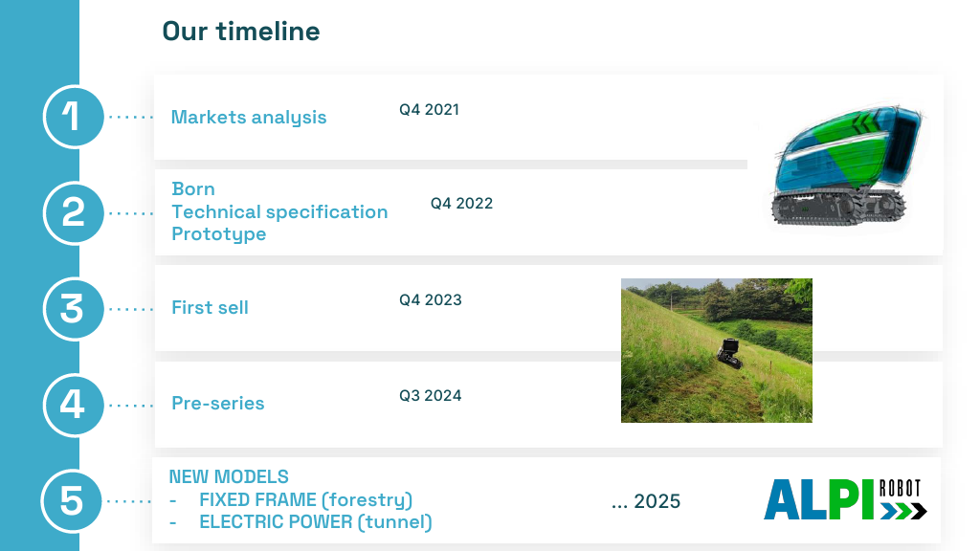Click the numbered circle 1 icon

click(x=74, y=117)
